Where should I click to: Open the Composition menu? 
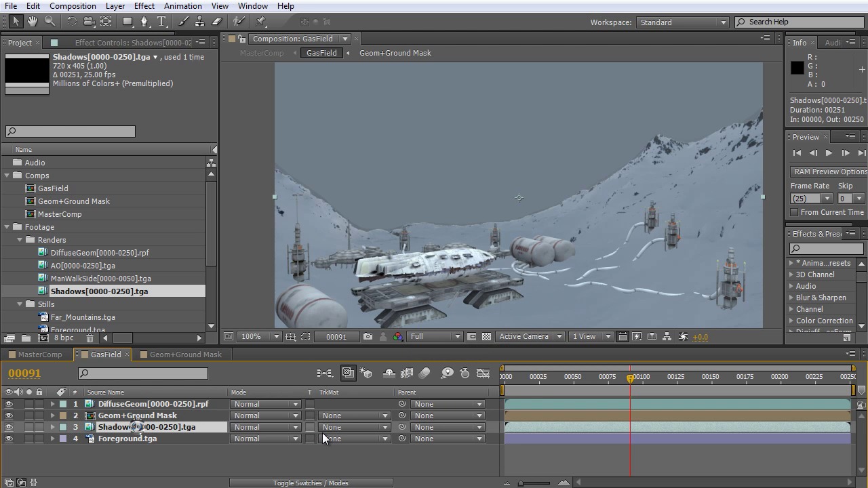(x=73, y=6)
